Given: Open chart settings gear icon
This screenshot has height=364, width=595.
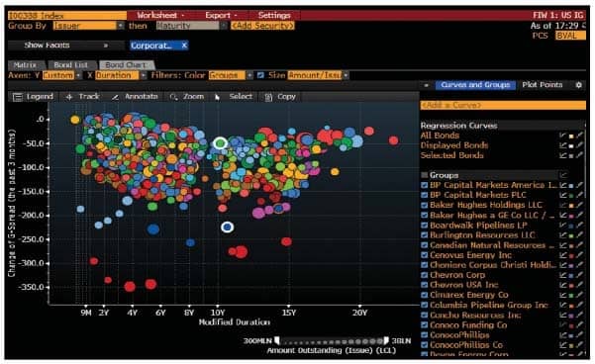Looking at the screenshot, I should [x=578, y=85].
